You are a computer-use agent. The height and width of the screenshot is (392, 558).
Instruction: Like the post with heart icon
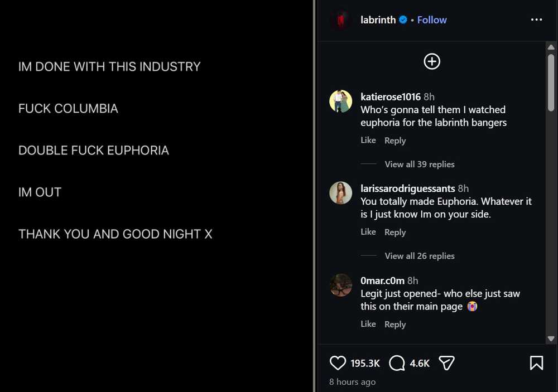338,363
